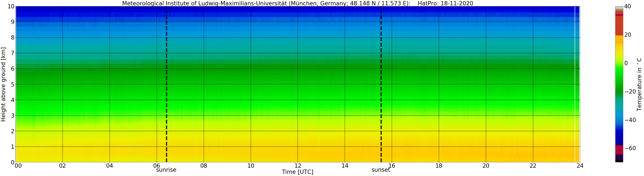Click the '04' tick on the time axis
Screen dimensions: 644x176
[x=110, y=166]
